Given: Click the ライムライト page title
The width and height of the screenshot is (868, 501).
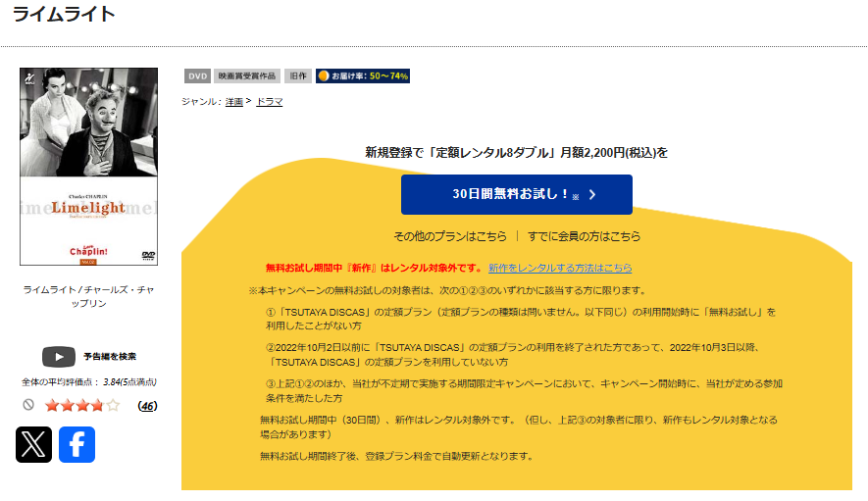Looking at the screenshot, I should pos(64,15).
